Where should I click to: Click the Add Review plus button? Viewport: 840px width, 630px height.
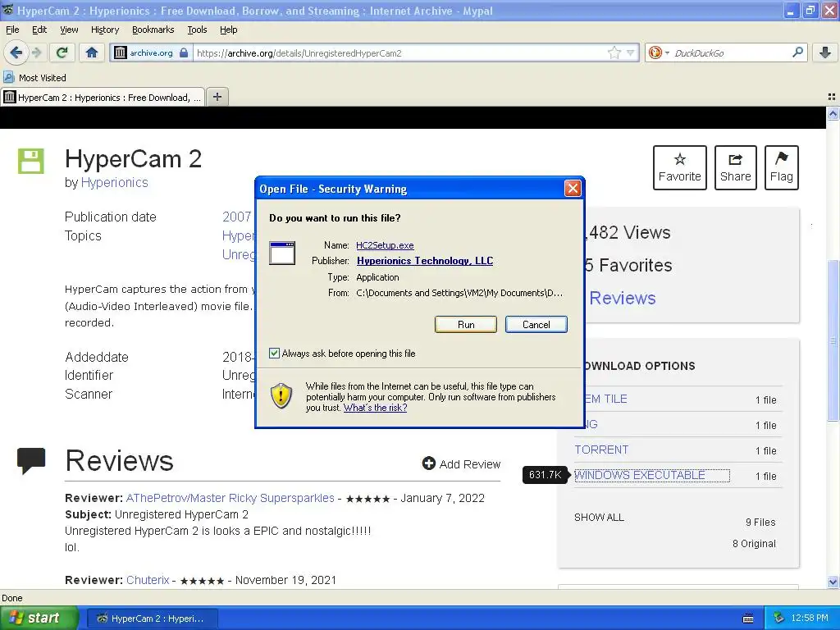461,464
